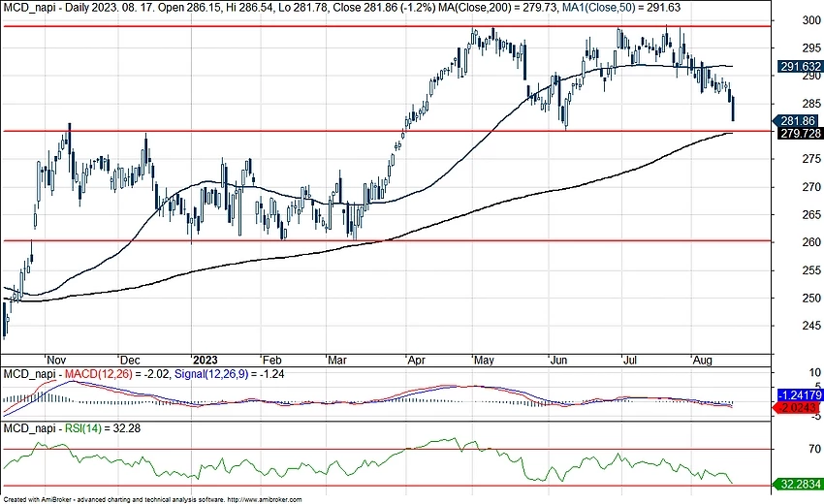This screenshot has height=504, width=824.
Task: Click the May label on time axis
Action: tap(484, 361)
